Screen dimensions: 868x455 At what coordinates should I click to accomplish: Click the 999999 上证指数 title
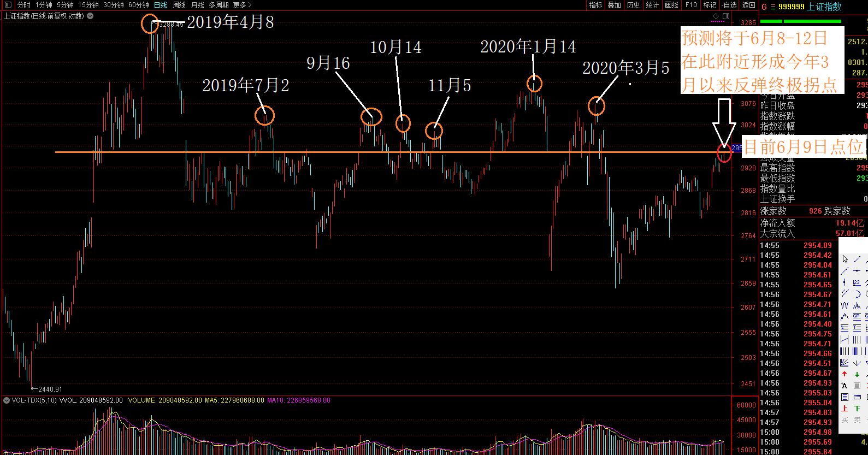[810, 7]
